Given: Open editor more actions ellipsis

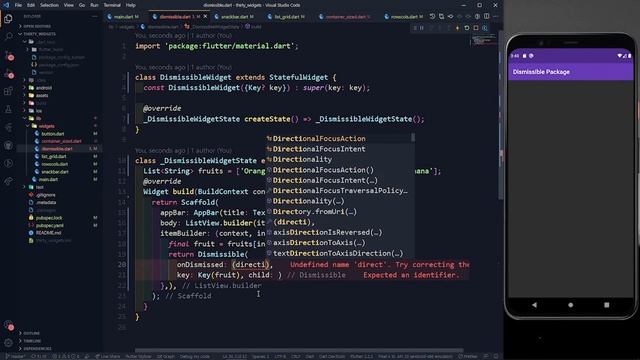Looking at the screenshot, I should (x=496, y=16).
